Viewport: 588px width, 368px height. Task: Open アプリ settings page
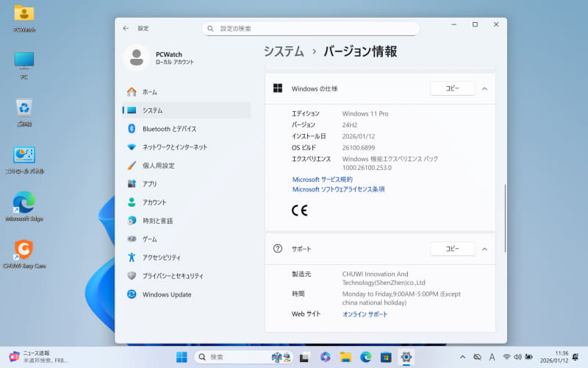[x=187, y=184]
